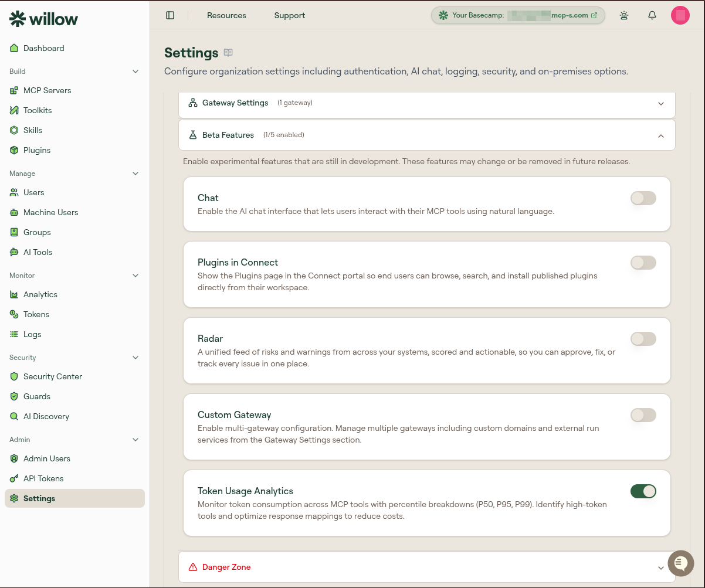Click the Guards shield-check icon
Image resolution: width=705 pixels, height=588 pixels.
pyautogui.click(x=14, y=396)
